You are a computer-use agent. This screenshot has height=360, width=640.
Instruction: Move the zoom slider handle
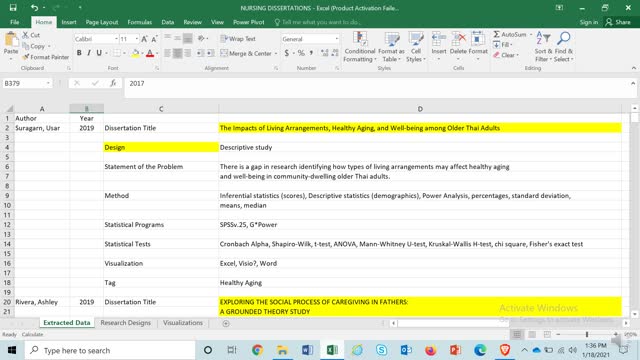(x=587, y=334)
